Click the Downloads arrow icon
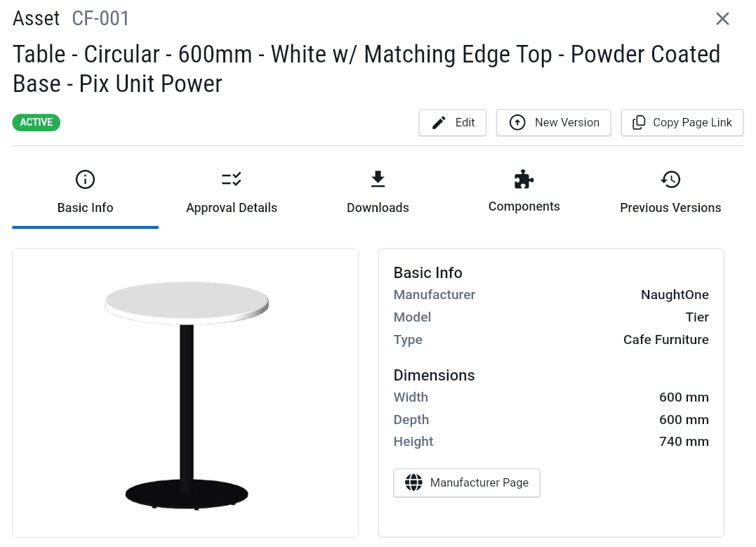 [x=378, y=180]
